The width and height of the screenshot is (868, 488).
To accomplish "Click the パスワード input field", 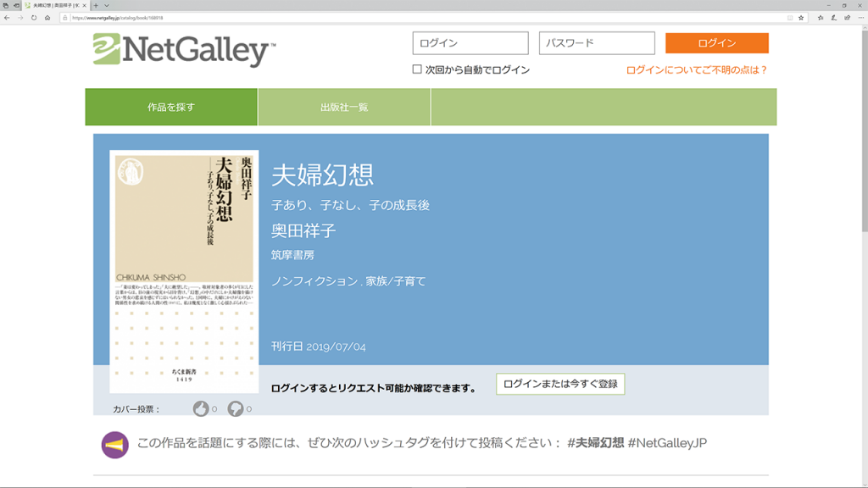I will tap(597, 43).
